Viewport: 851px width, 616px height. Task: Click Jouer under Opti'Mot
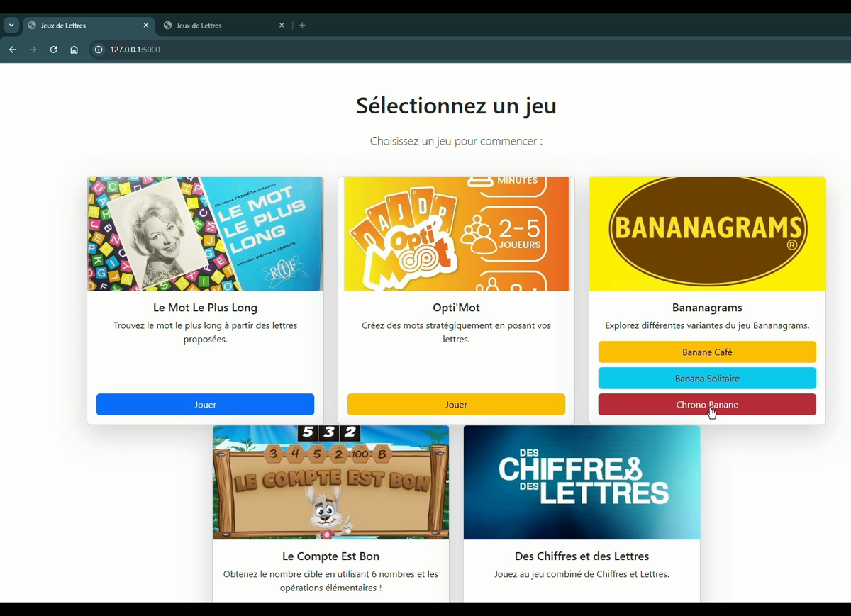[x=456, y=405]
